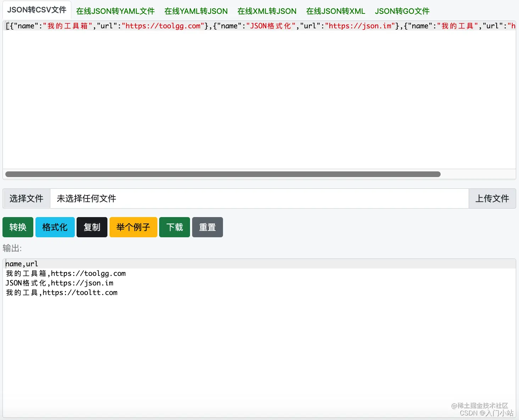Click 选择文件 to choose a file
This screenshot has height=420, width=519.
click(x=27, y=199)
